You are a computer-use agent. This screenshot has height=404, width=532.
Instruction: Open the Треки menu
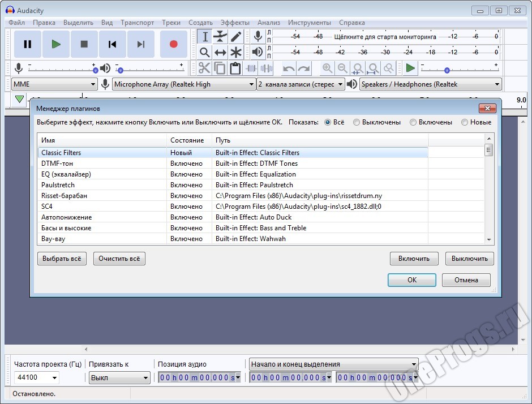click(x=171, y=23)
